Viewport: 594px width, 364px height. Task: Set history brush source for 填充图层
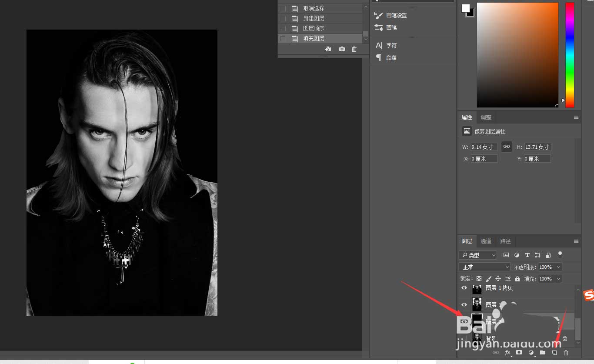(x=283, y=38)
